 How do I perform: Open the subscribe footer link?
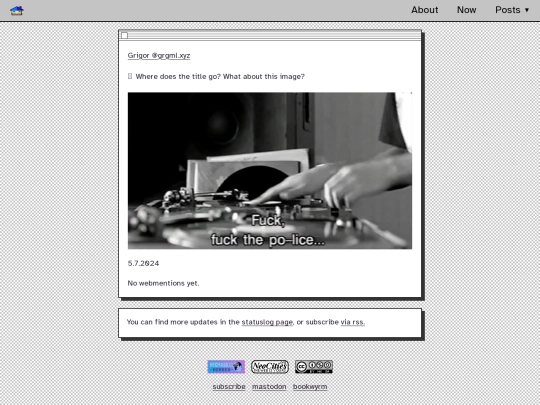tap(229, 387)
